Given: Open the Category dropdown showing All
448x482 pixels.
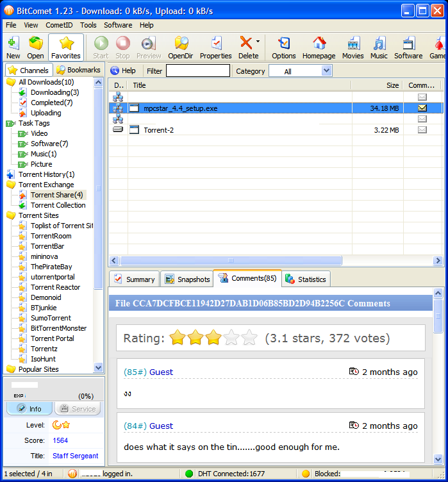Looking at the screenshot, I should point(301,71).
